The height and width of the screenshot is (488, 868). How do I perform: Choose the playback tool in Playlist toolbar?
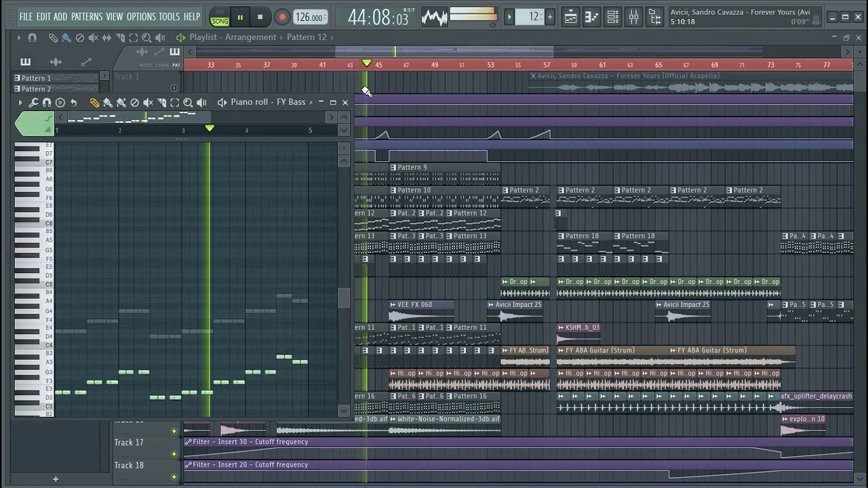160,38
